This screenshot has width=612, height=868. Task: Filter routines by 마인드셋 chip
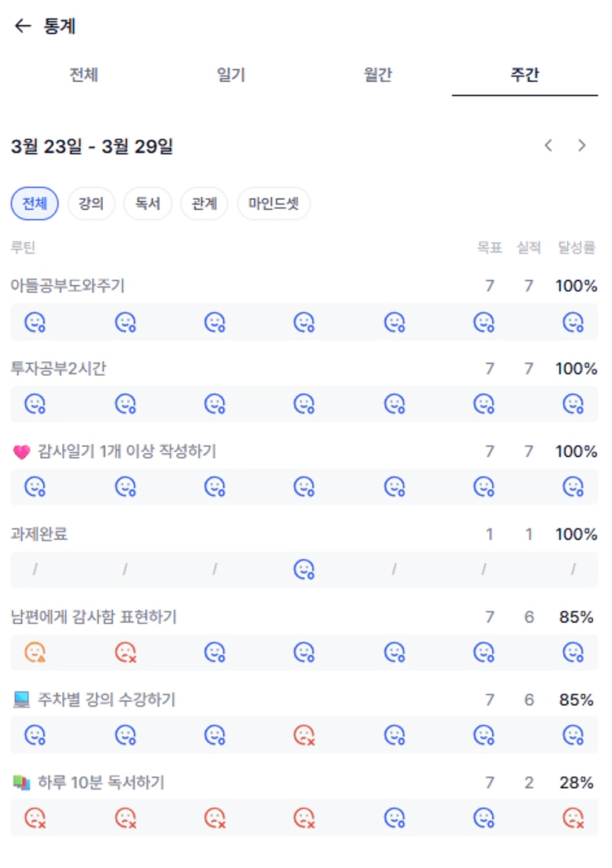point(273,203)
